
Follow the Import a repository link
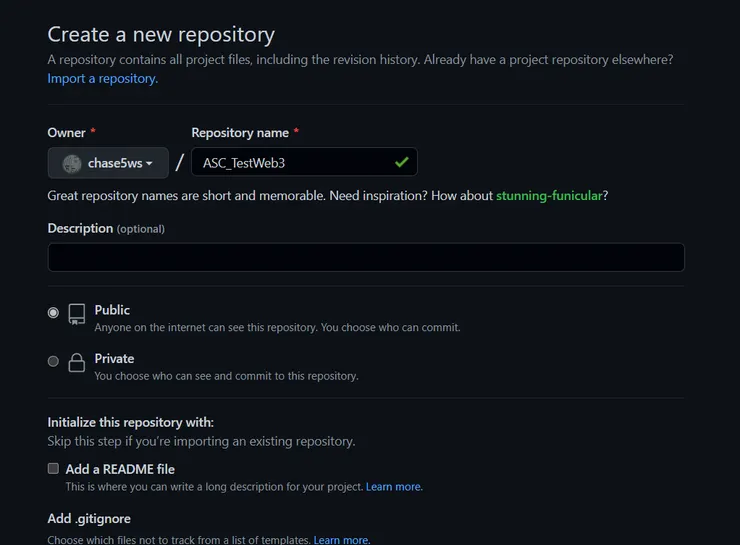coord(102,78)
